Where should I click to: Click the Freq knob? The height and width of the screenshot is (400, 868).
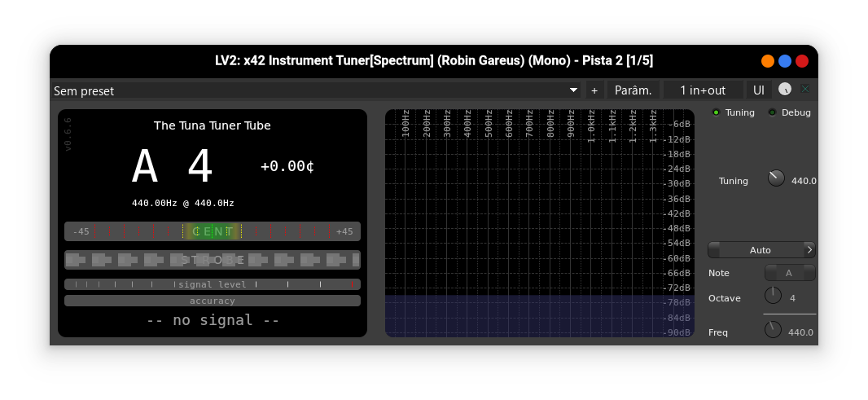[x=773, y=330]
